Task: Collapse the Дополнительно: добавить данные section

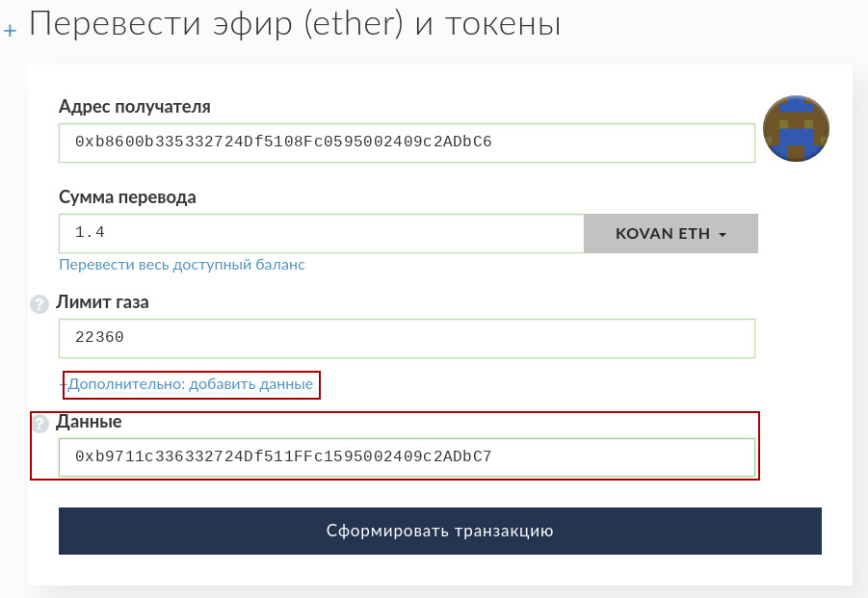Action: [191, 384]
